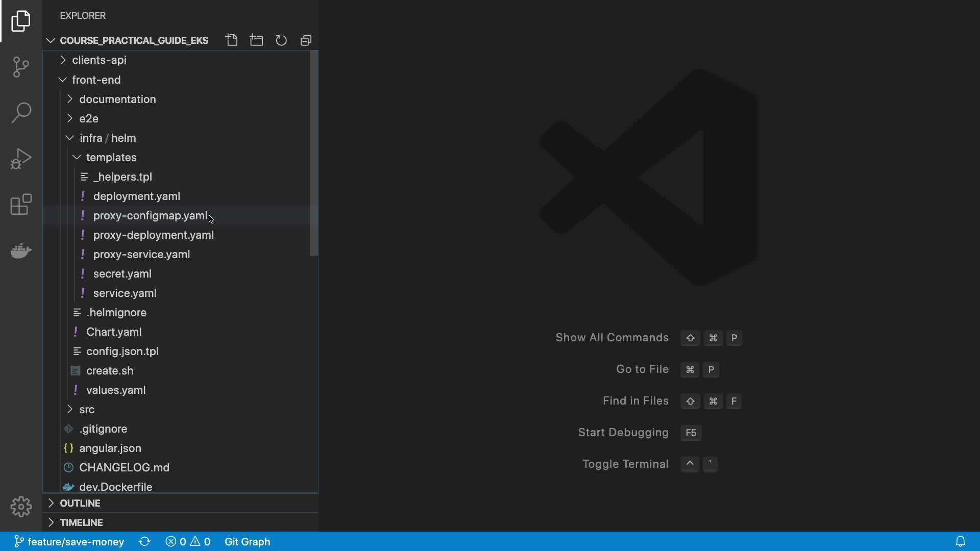This screenshot has width=980, height=551.
Task: Open the Source Control view
Action: [x=21, y=67]
